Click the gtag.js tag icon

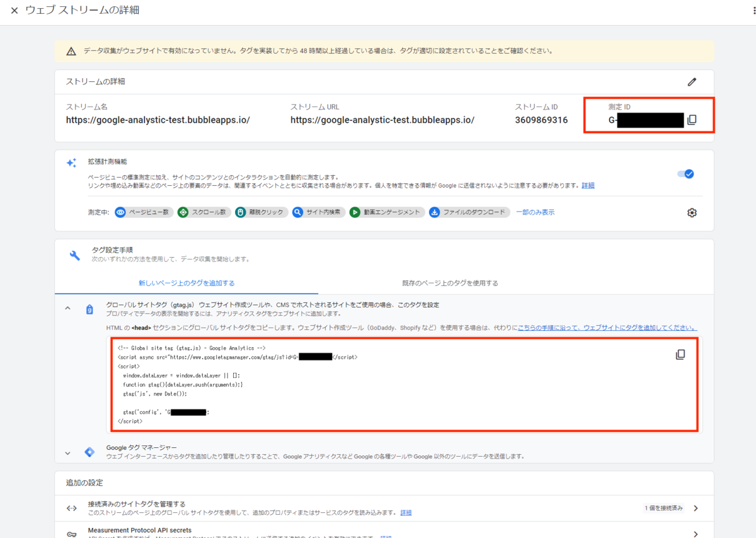pos(89,309)
